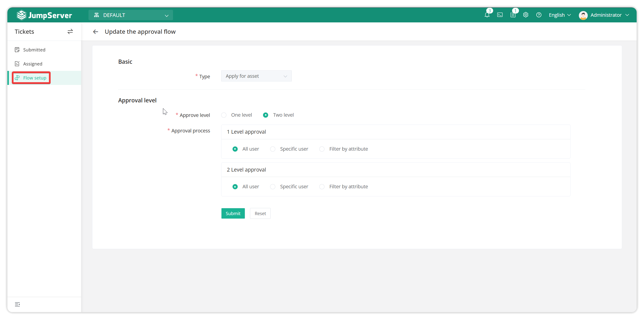
Task: Click the Basic section heading
Action: 125,62
